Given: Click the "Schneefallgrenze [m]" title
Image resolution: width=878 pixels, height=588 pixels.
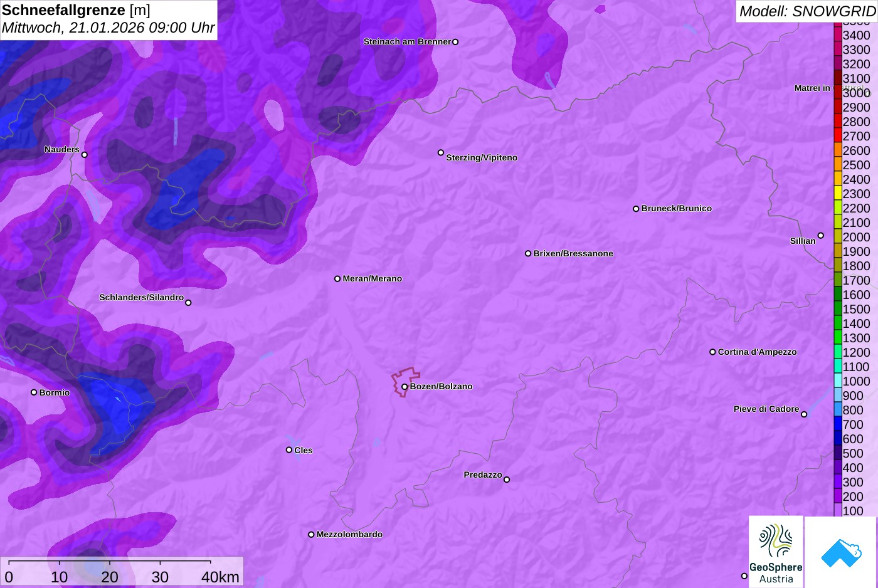Looking at the screenshot, I should point(76,10).
